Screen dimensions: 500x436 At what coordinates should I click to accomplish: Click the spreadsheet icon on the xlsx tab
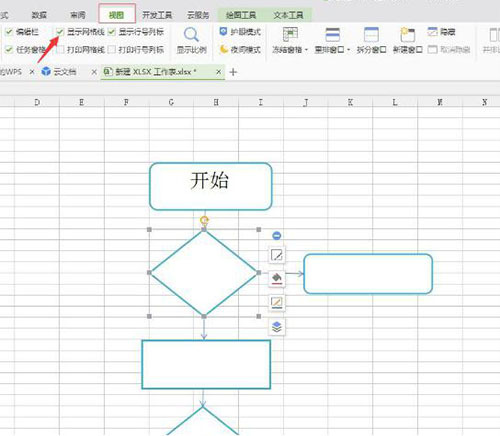tap(108, 71)
